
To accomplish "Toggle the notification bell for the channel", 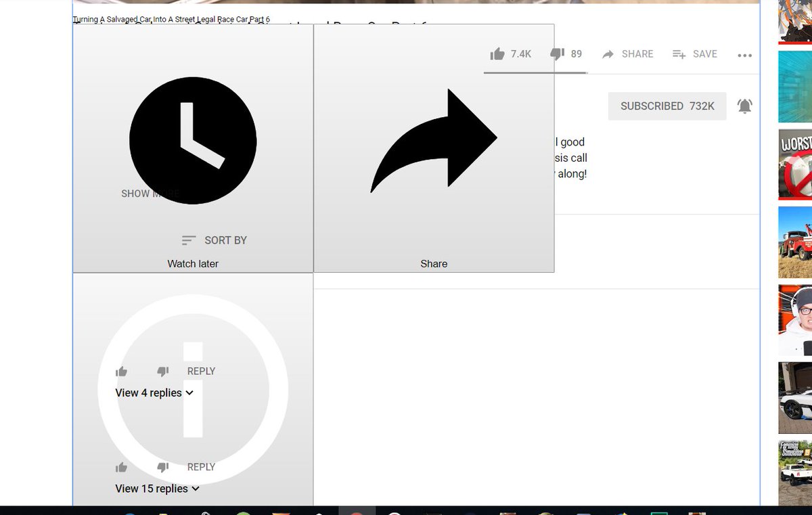I will click(745, 106).
